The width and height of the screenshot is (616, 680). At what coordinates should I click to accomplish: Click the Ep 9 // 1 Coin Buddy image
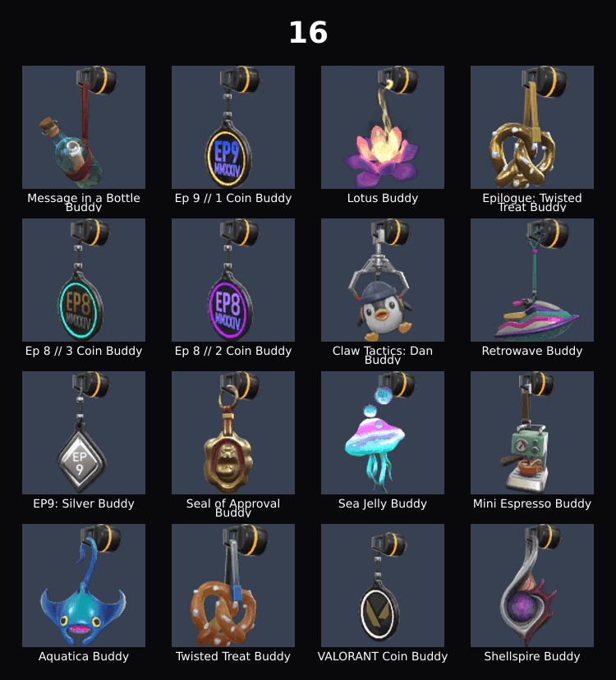(233, 127)
